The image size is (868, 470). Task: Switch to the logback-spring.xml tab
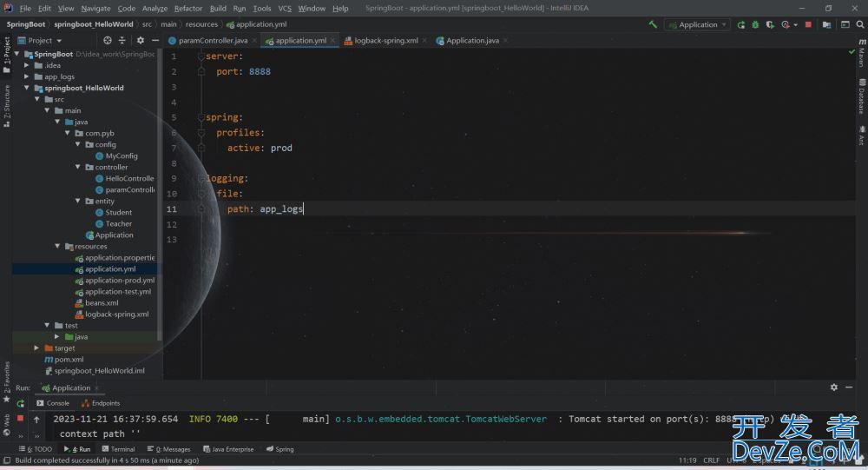tap(385, 41)
